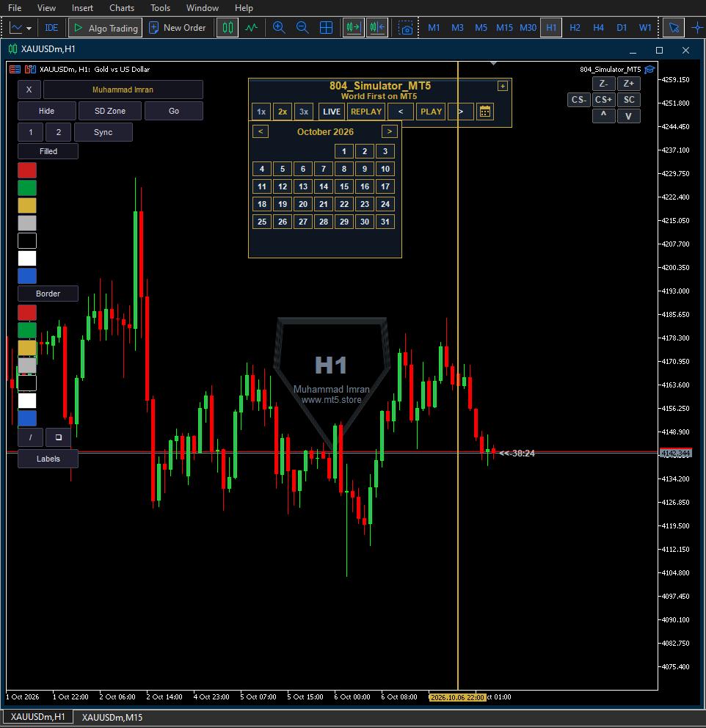Viewport: 706px width, 728px height.
Task: Switch to the XAUUSDm,M15 tab
Action: (x=112, y=717)
